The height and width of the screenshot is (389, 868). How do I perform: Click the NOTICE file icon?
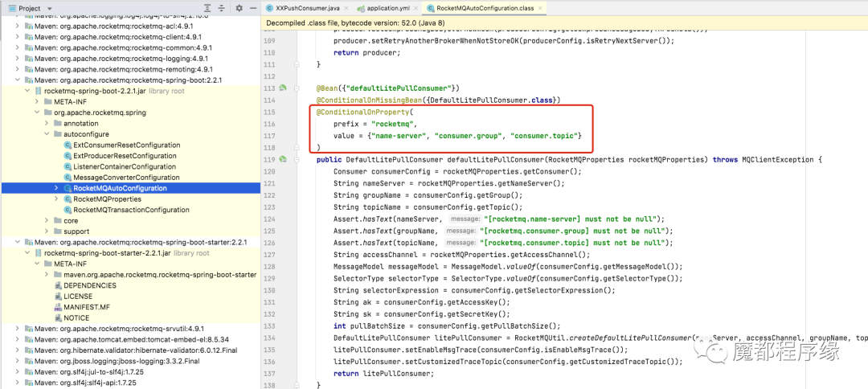(x=58, y=317)
